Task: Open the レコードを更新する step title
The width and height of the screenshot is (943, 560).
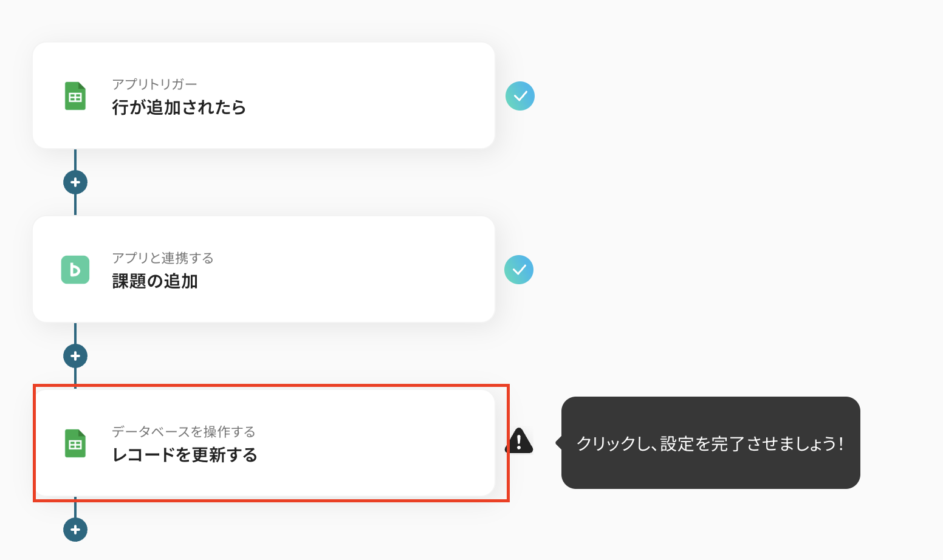Action: pos(185,455)
